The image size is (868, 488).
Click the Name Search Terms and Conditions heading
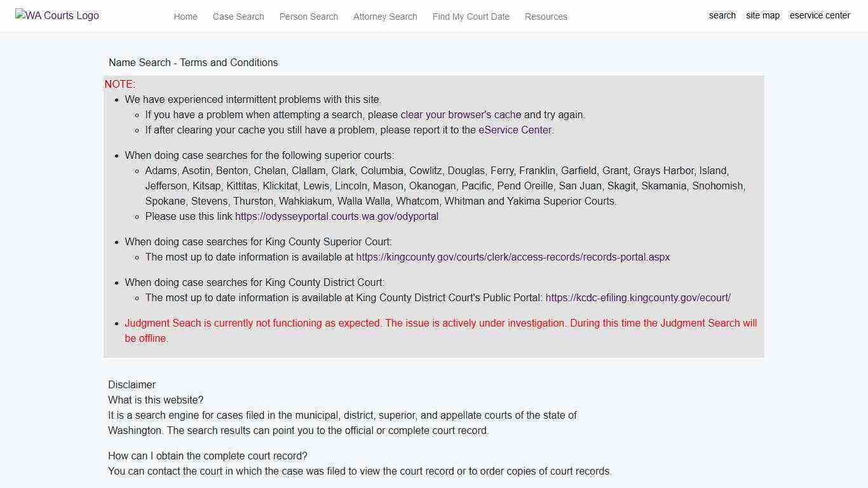click(x=193, y=62)
